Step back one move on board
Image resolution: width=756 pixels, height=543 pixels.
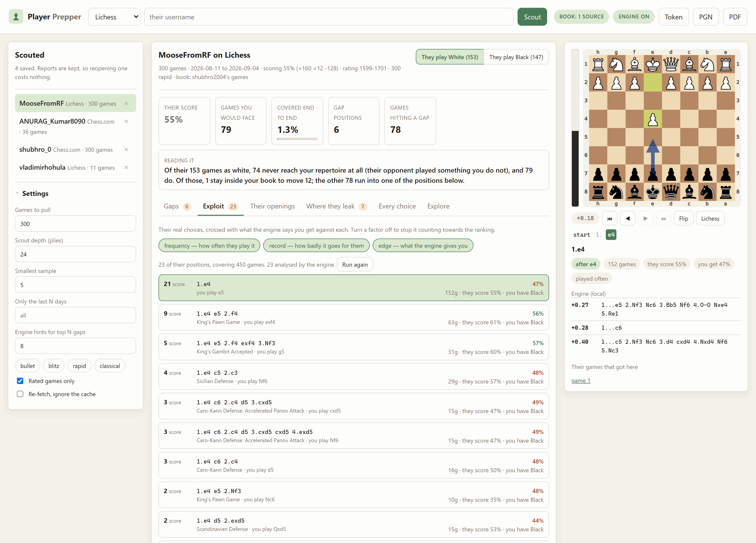628,218
